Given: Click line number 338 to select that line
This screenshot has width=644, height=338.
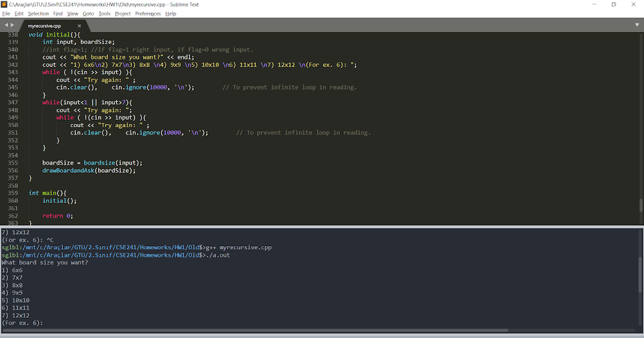Looking at the screenshot, I should [x=13, y=34].
